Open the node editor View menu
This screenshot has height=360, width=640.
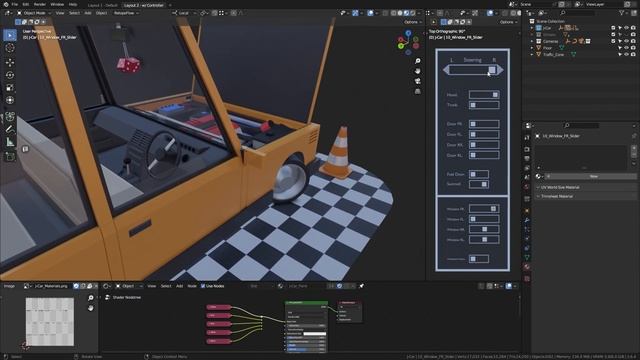click(151, 286)
